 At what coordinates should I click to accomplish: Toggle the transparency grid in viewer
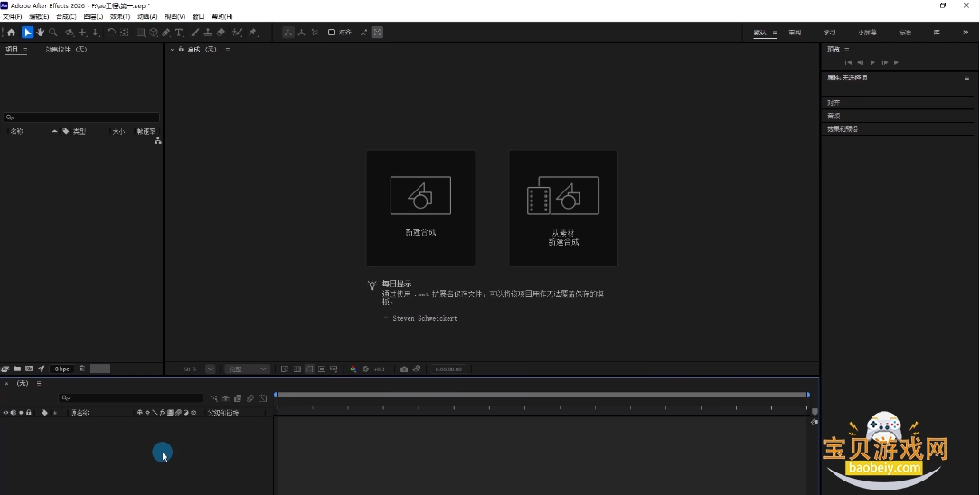tap(297, 369)
